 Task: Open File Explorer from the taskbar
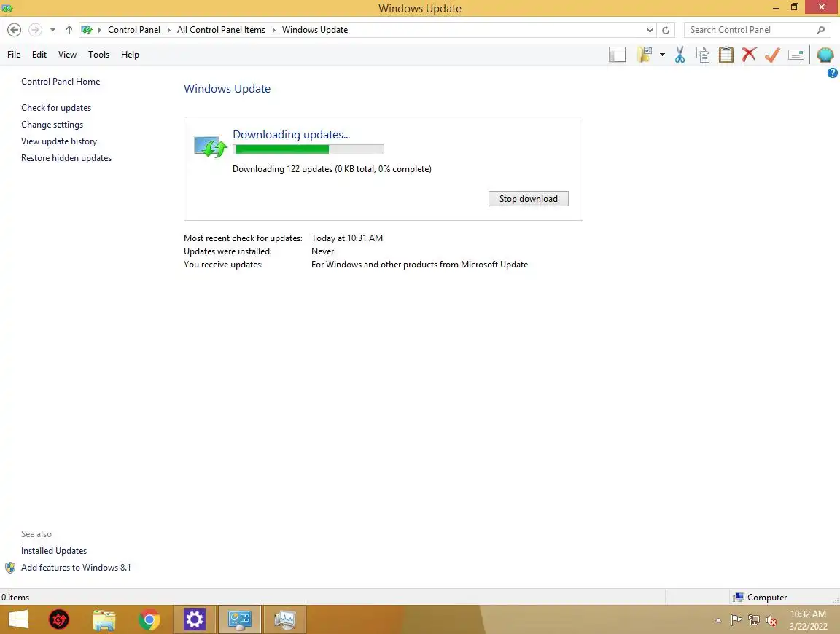[x=104, y=620]
